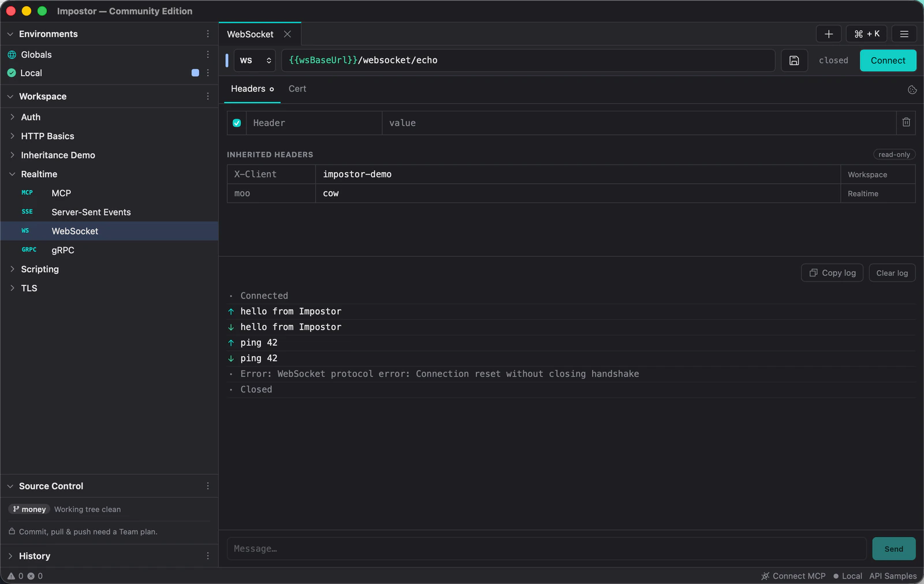Screen dimensions: 924x584
Task: Click the Copy log button
Action: pos(832,273)
